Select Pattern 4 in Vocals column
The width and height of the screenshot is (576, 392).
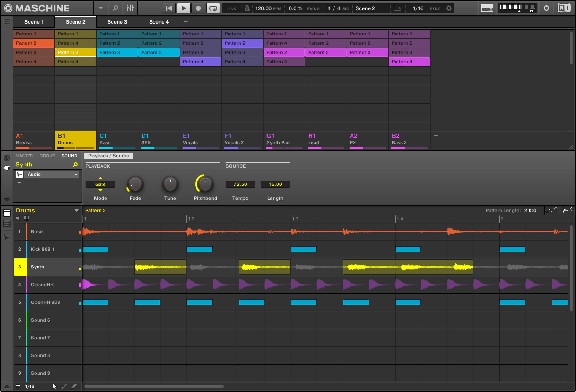(x=201, y=62)
